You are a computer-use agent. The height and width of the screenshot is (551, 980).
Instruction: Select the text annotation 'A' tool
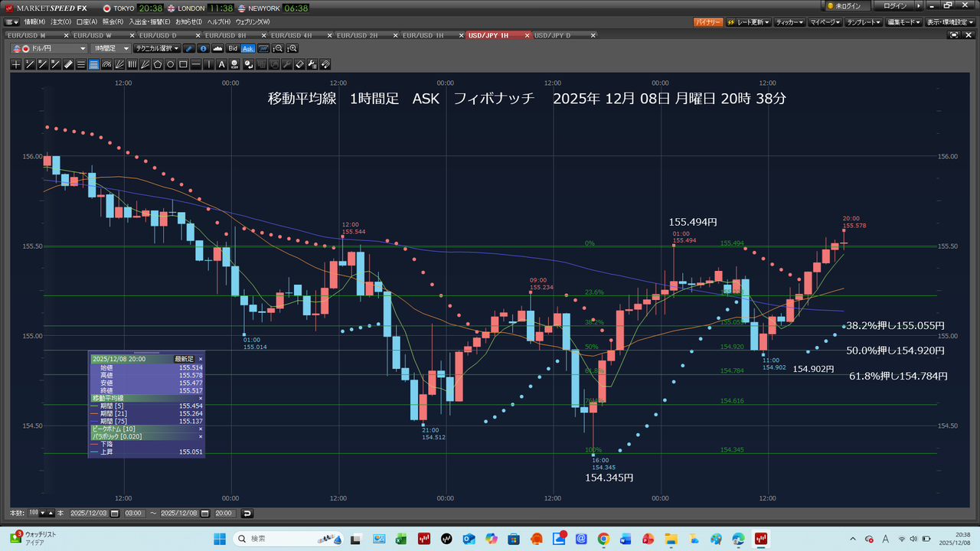tap(221, 64)
